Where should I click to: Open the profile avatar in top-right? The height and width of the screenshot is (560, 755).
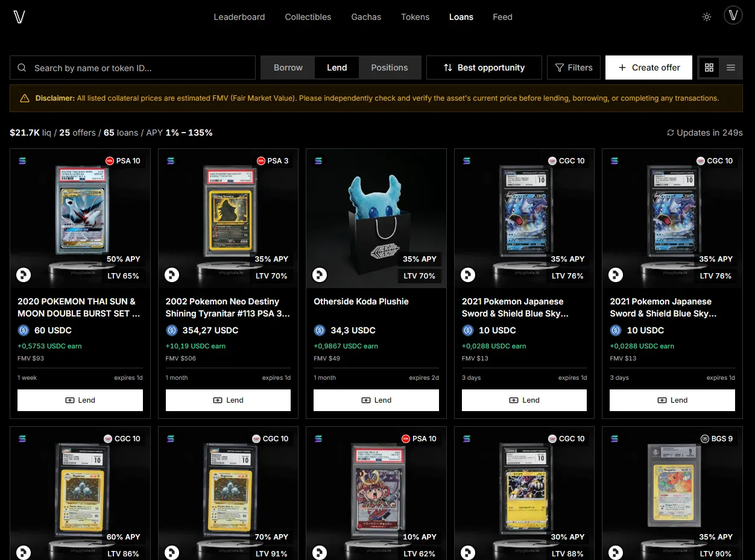point(733,16)
